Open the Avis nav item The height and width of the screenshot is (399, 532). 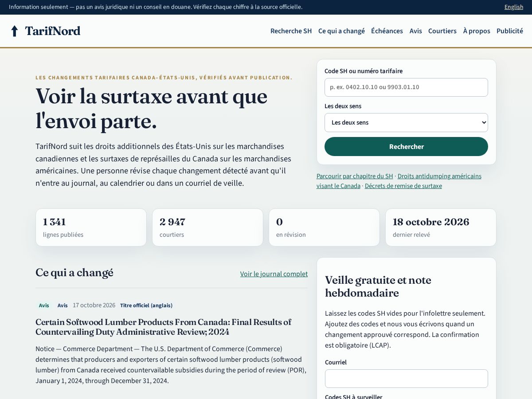tap(416, 31)
